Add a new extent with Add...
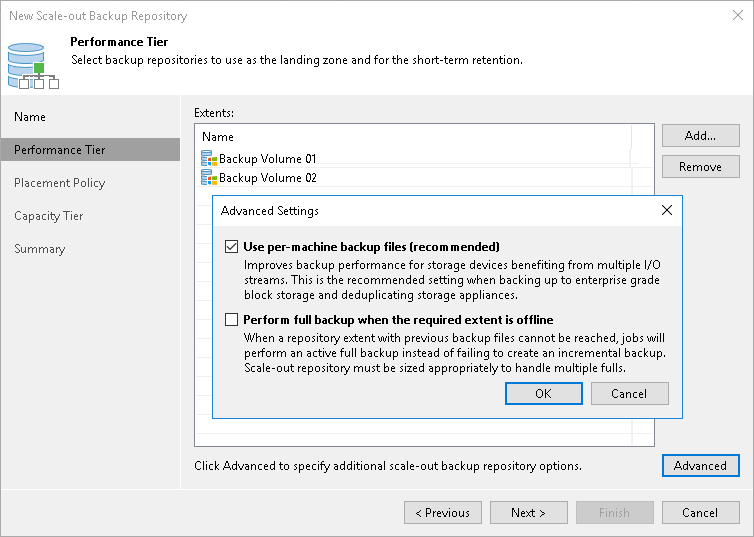754x537 pixels. tap(701, 136)
